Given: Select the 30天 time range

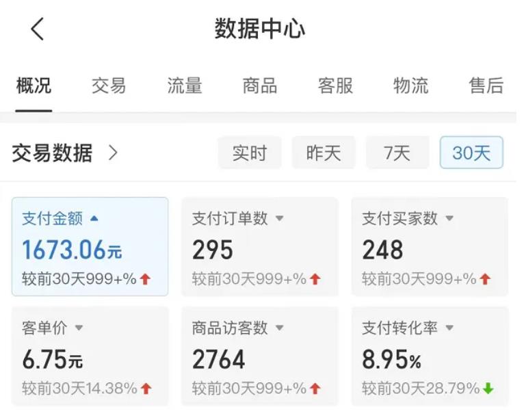Looking at the screenshot, I should (x=471, y=153).
